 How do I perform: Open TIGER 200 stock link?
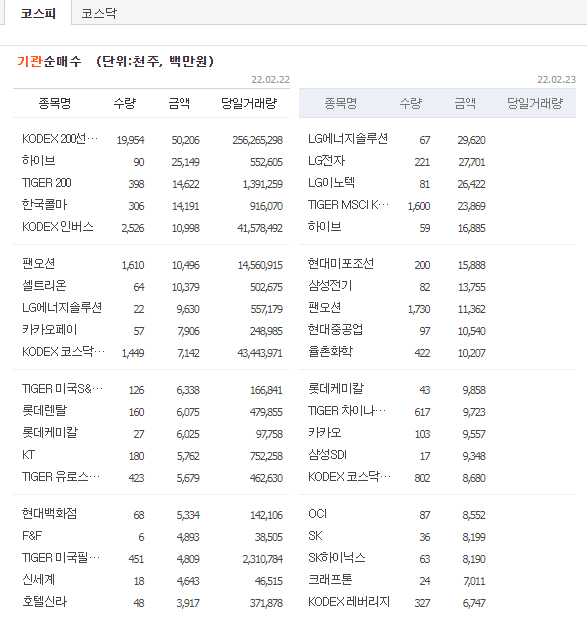pyautogui.click(x=47, y=183)
